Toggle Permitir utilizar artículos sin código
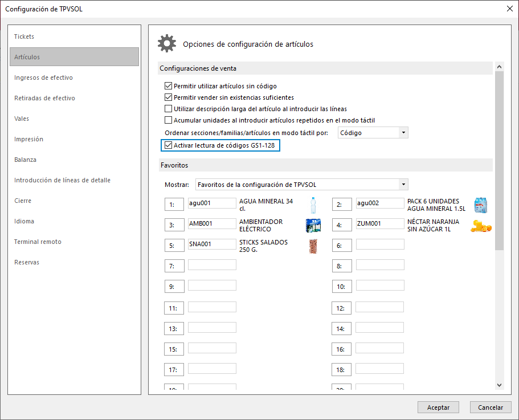 [x=168, y=86]
